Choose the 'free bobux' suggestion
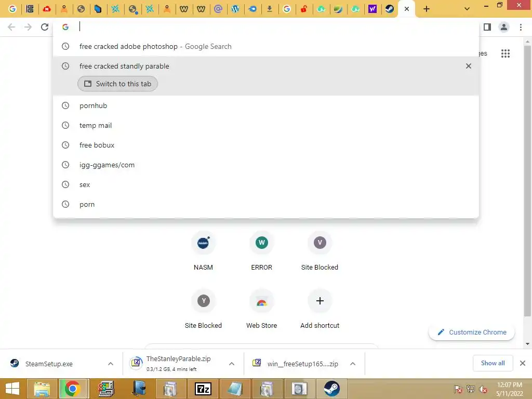 pos(266,145)
